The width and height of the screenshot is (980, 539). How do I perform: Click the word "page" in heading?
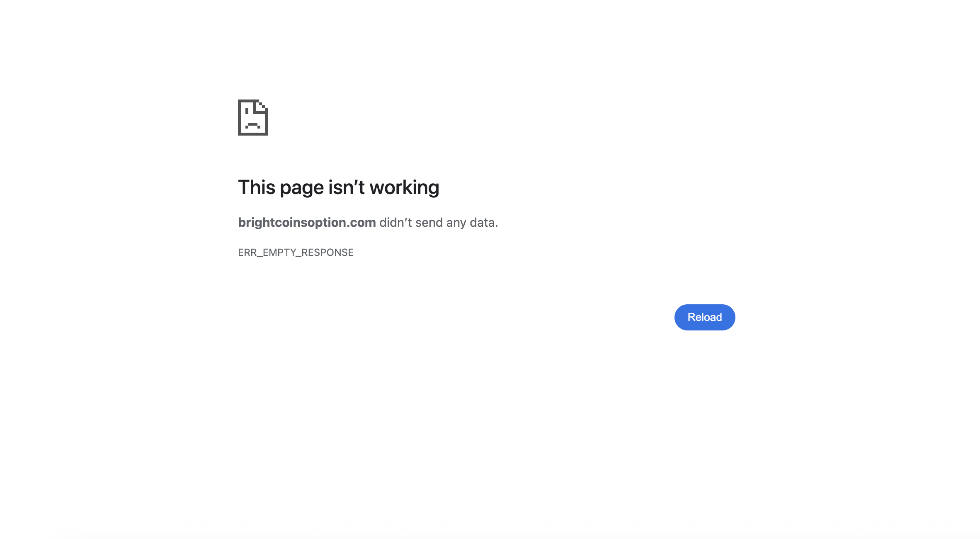tap(302, 189)
